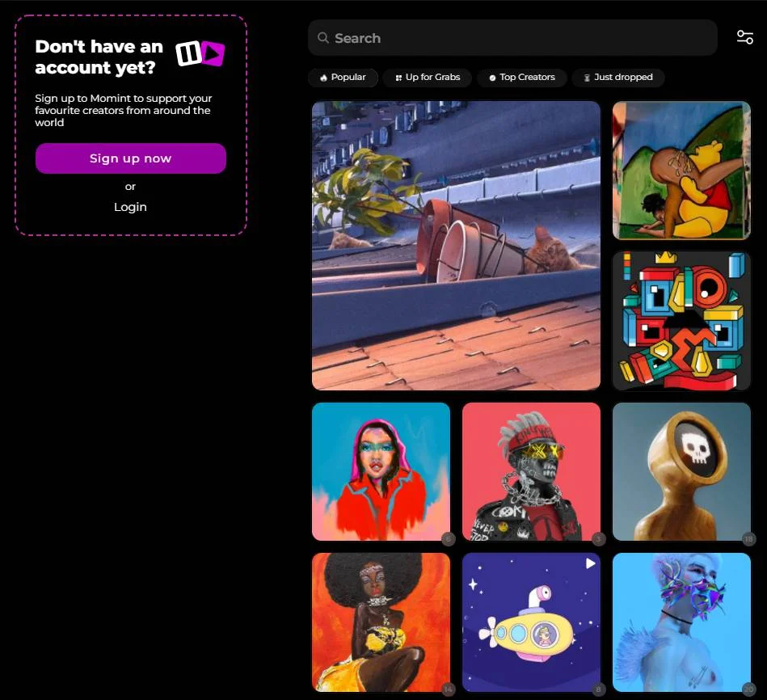Image resolution: width=767 pixels, height=700 pixels.
Task: Open the colorful geometric blocks artwork
Action: pos(681,321)
